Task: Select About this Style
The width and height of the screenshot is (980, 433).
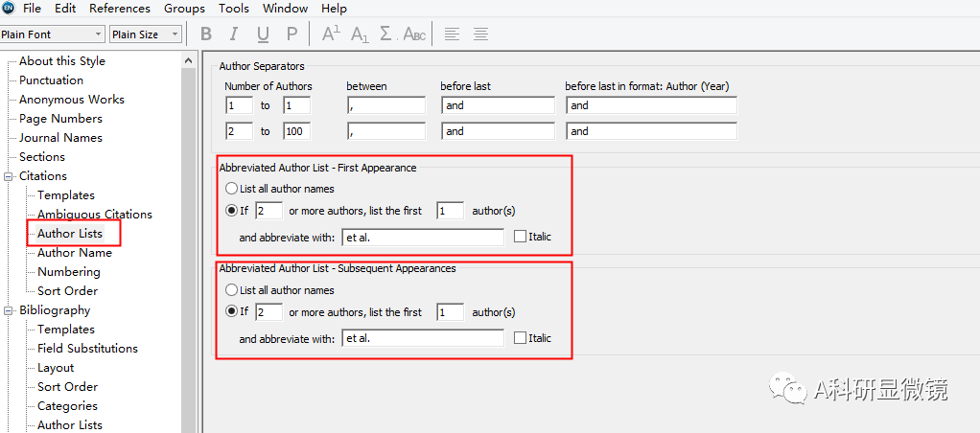Action: pyautogui.click(x=62, y=61)
